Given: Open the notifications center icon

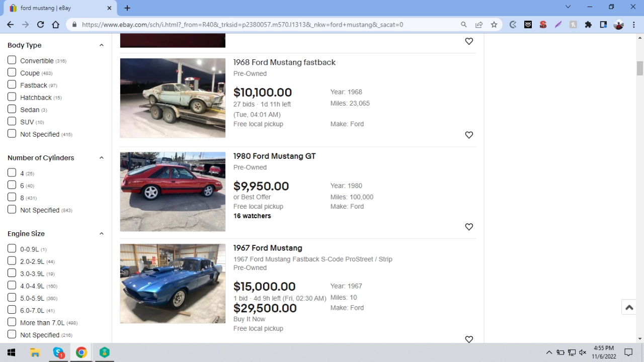Looking at the screenshot, I should coord(628,352).
